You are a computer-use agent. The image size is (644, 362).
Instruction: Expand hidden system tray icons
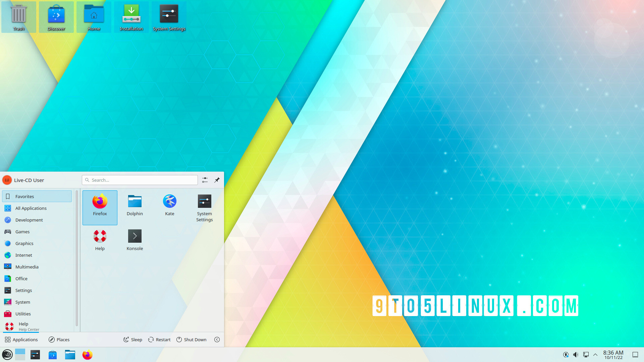pos(595,355)
